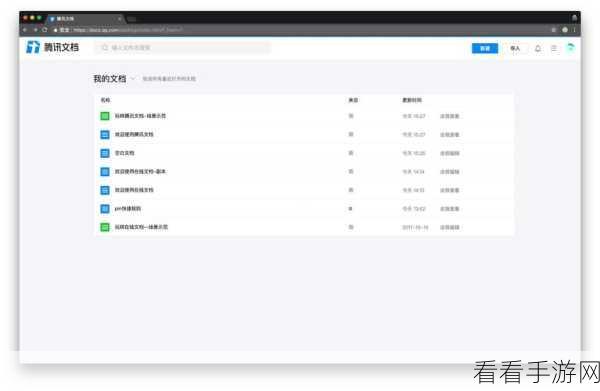Open the document whose name starts with pm
The width and height of the screenshot is (600, 391).
click(x=128, y=209)
